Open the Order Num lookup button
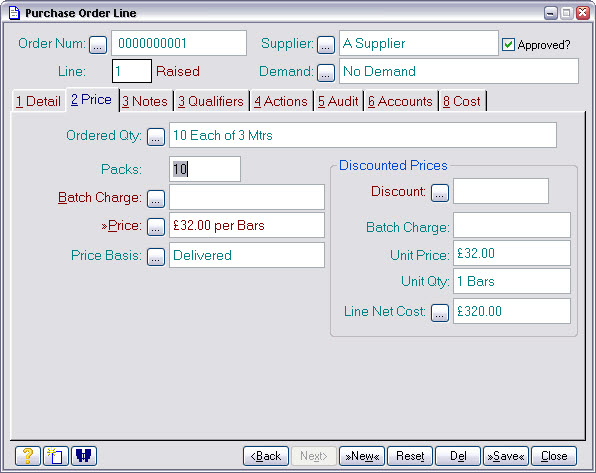The height and width of the screenshot is (473, 596). pos(98,45)
